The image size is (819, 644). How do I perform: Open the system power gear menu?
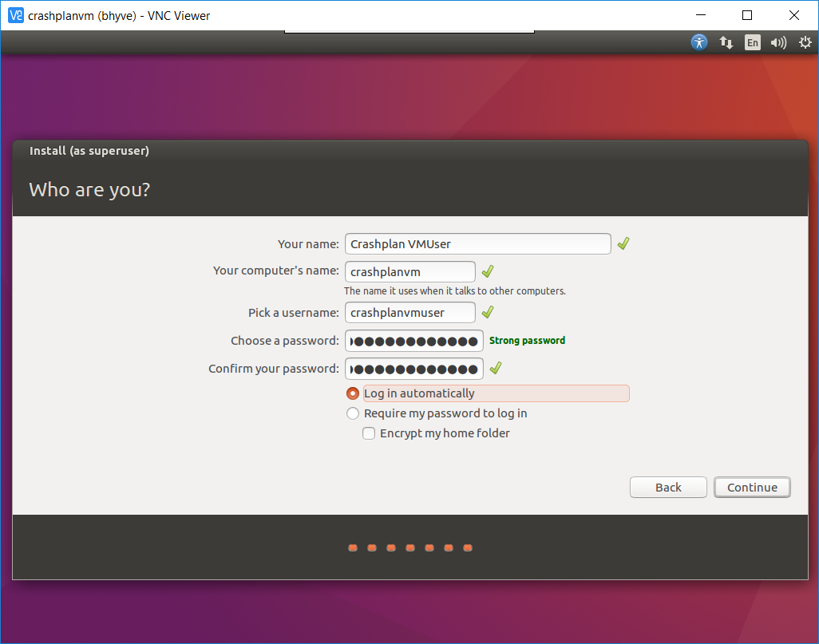coord(805,42)
